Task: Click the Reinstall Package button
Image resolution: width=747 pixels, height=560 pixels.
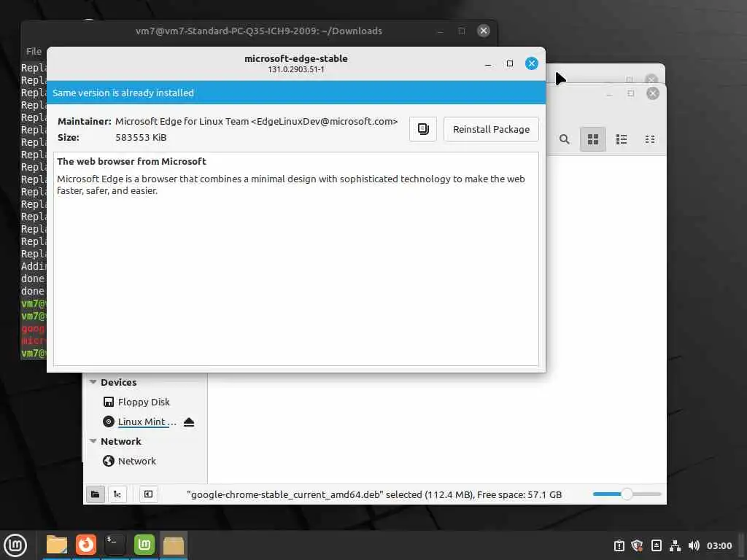Action: [491, 129]
